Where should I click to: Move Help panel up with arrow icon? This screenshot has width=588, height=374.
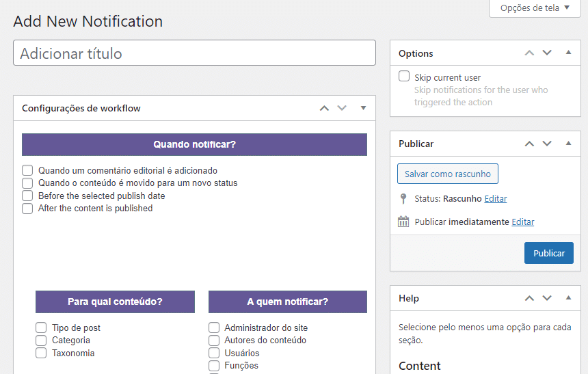click(x=529, y=298)
